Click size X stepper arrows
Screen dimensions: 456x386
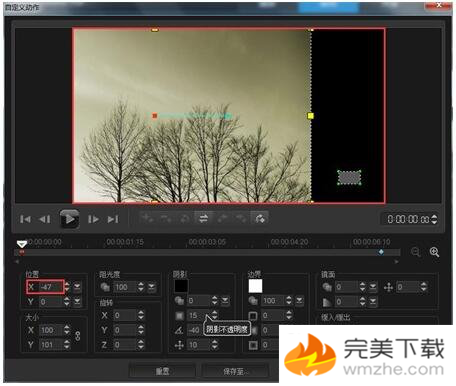click(x=67, y=330)
